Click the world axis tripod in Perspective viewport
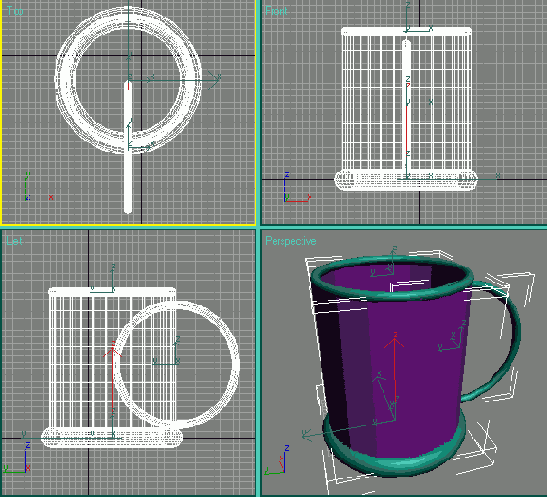 tap(277, 460)
